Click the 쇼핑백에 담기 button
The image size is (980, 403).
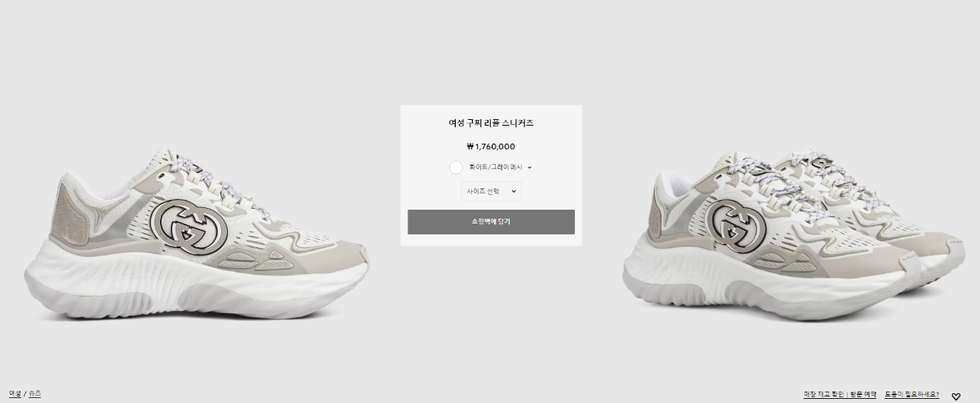point(491,222)
